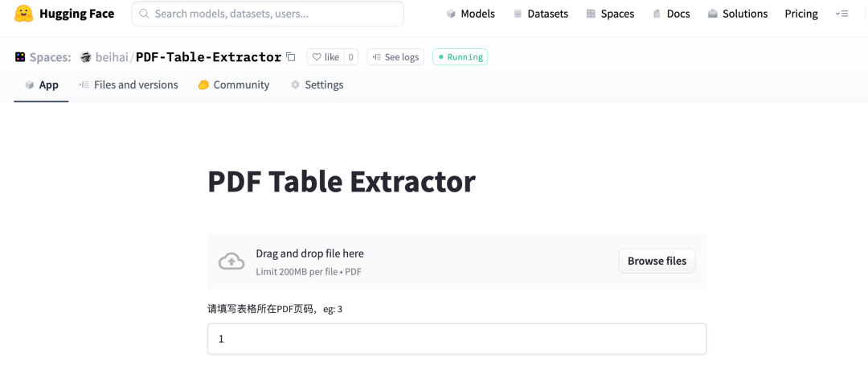The height and width of the screenshot is (383, 868).
Task: Click the Browse files button
Action: pyautogui.click(x=657, y=261)
